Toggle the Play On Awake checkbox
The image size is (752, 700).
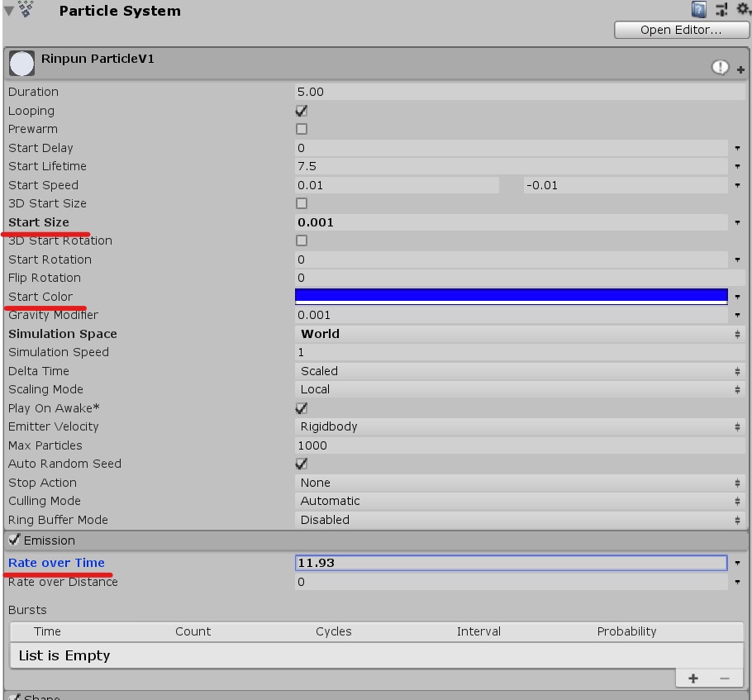[x=302, y=408]
